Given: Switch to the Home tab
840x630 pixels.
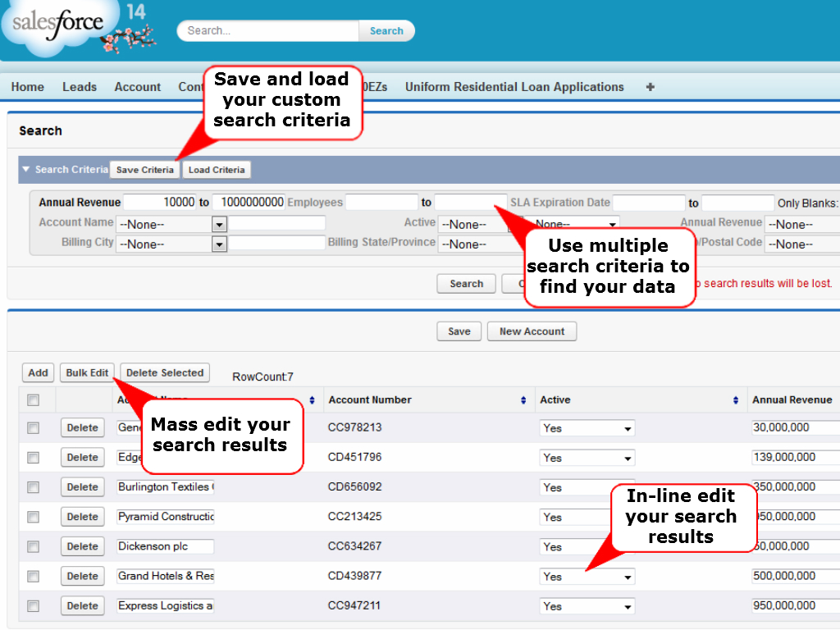Looking at the screenshot, I should tap(28, 87).
